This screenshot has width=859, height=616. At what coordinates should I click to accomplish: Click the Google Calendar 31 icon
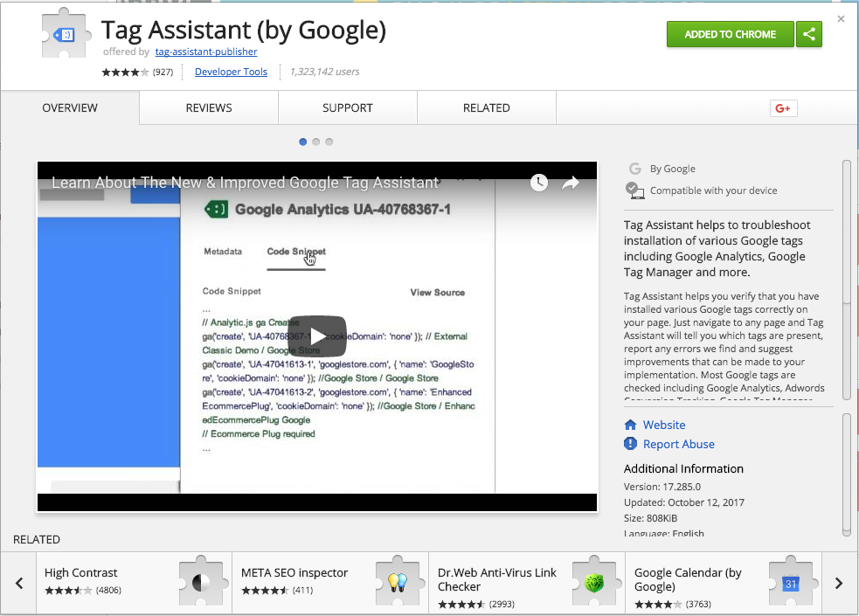(x=791, y=583)
